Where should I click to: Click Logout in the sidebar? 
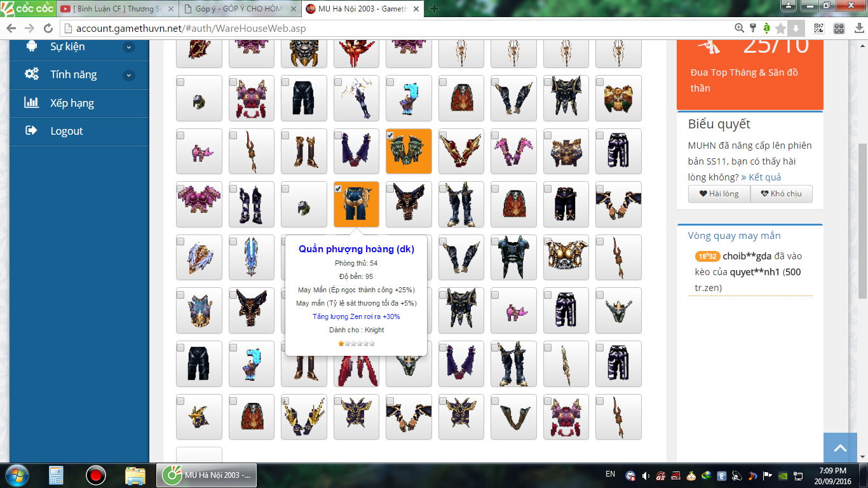tap(79, 131)
